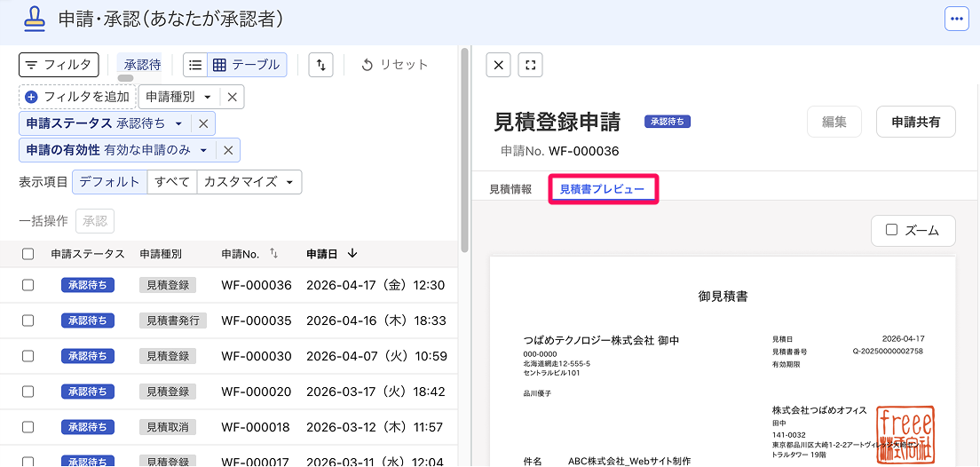
Task: Click the リセット button
Action: [x=395, y=65]
